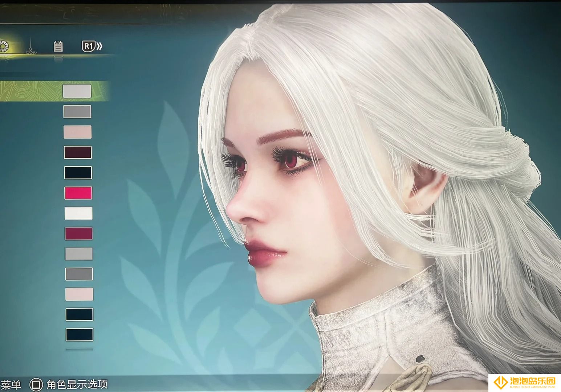This screenshot has width=561, height=392.
Task: Select the glowing sun-shaped tab icon
Action: coord(4,46)
